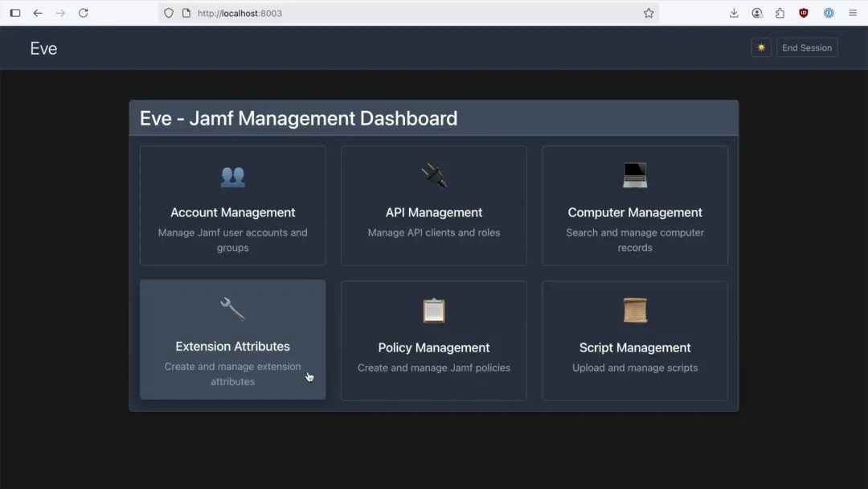
Task: Click the 1Password extension icon
Action: point(829,13)
